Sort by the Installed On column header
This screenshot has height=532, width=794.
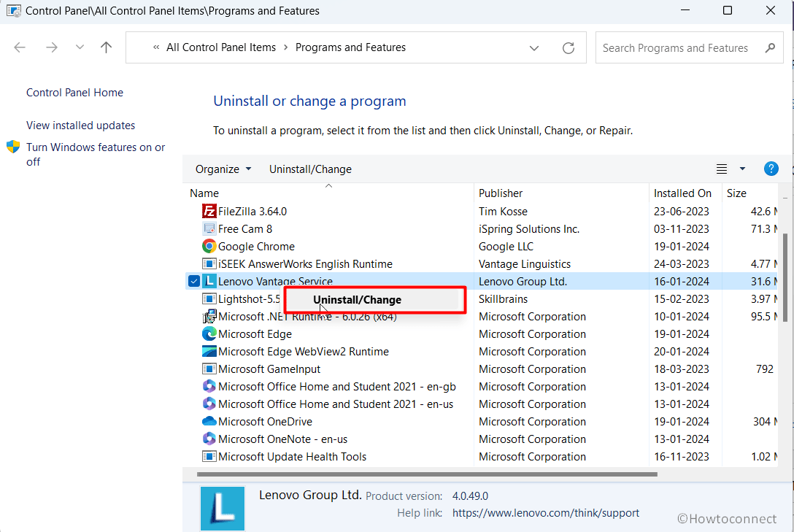[x=682, y=193]
